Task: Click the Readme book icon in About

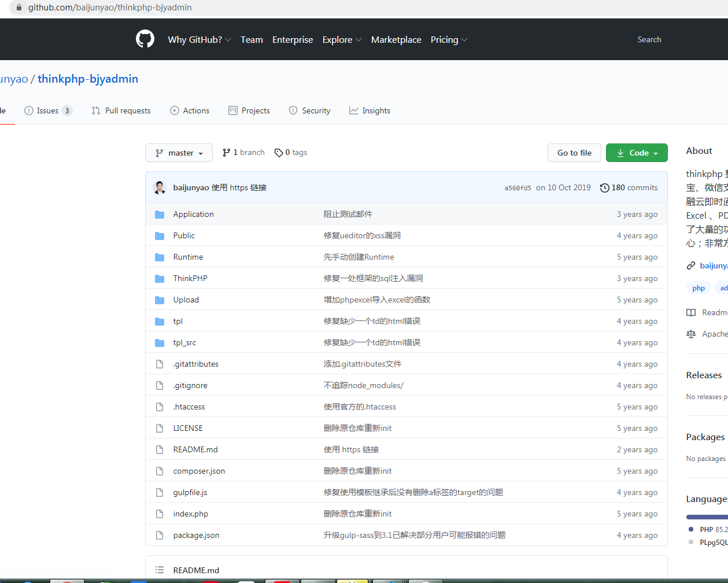Action: 690,312
